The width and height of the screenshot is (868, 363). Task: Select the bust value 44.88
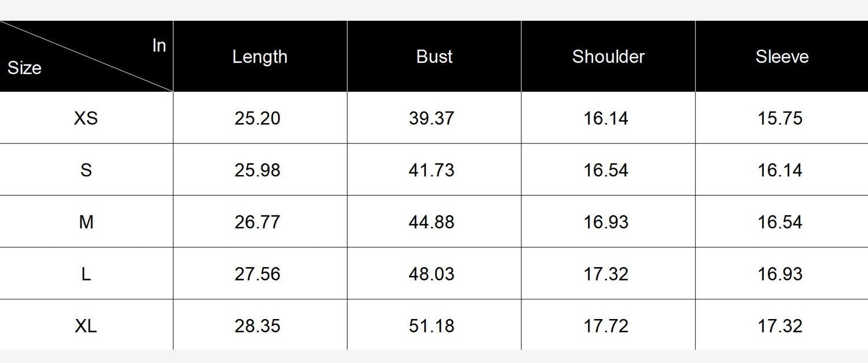point(432,222)
